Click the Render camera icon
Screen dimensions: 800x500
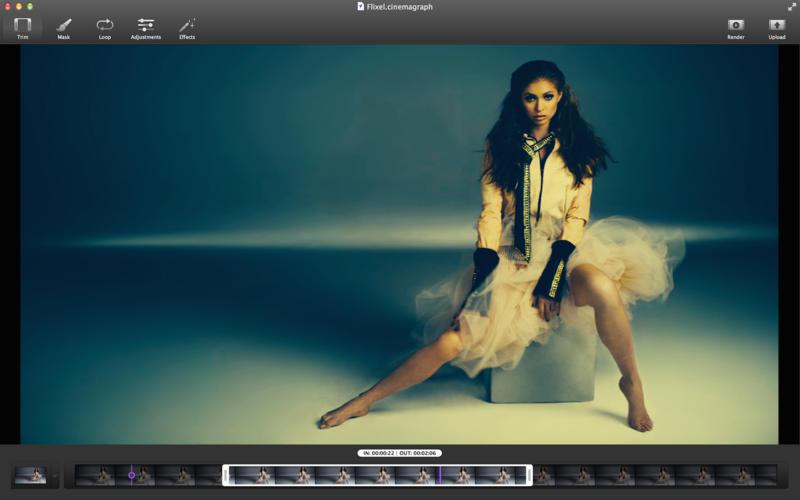(736, 27)
